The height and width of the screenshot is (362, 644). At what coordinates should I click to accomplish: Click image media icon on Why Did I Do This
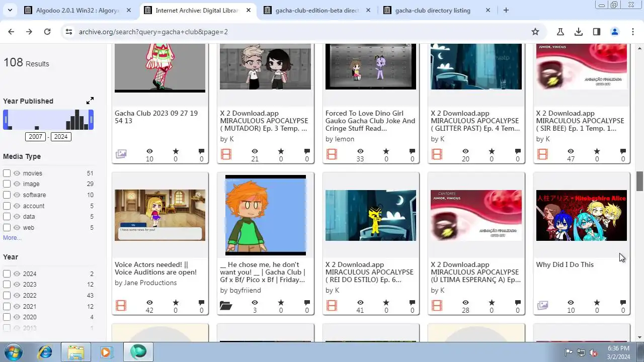542,305
